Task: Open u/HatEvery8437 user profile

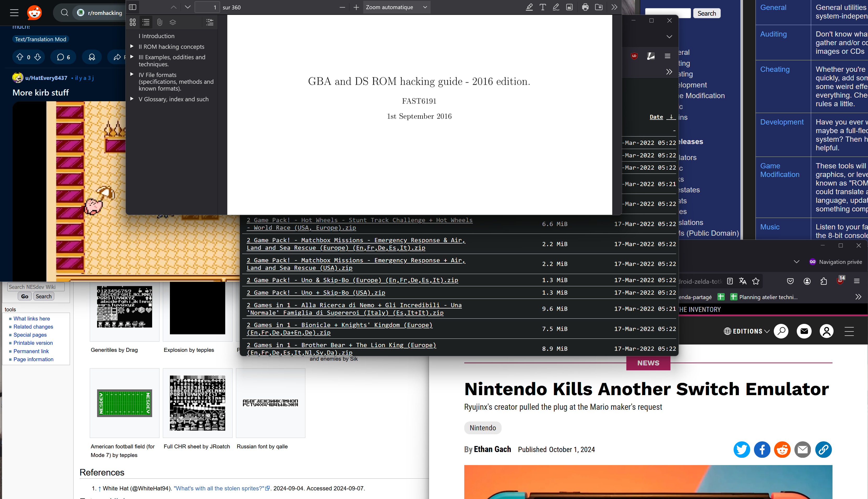Action: [x=46, y=78]
